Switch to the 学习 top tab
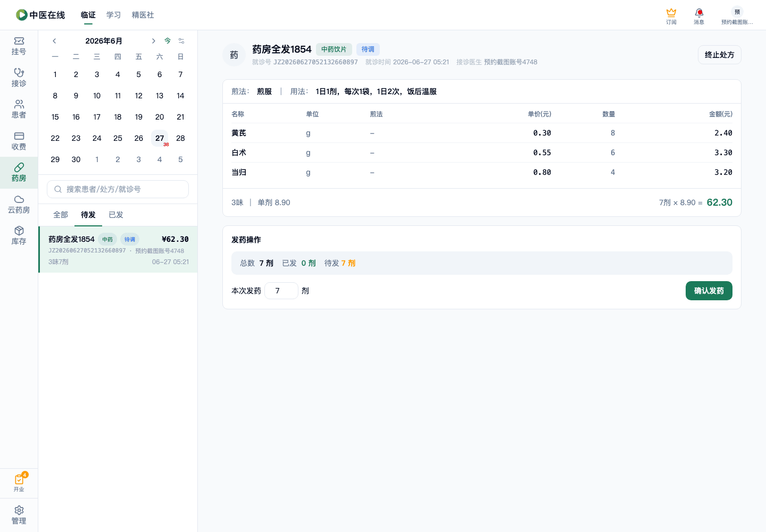 [x=114, y=15]
